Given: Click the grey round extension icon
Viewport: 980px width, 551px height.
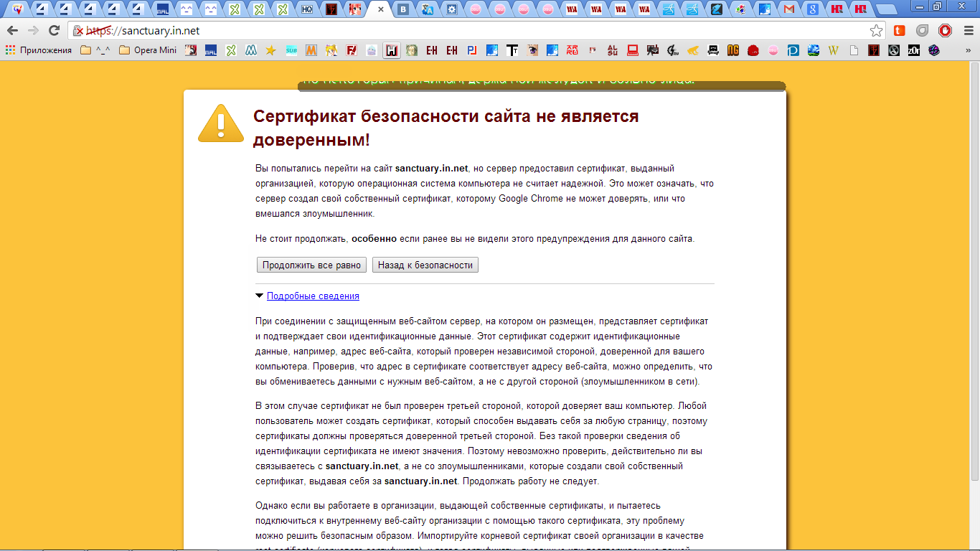Looking at the screenshot, I should point(923,31).
